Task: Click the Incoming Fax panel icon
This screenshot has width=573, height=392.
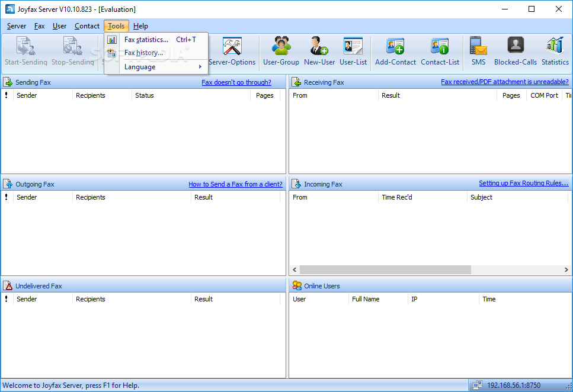Action: [296, 184]
